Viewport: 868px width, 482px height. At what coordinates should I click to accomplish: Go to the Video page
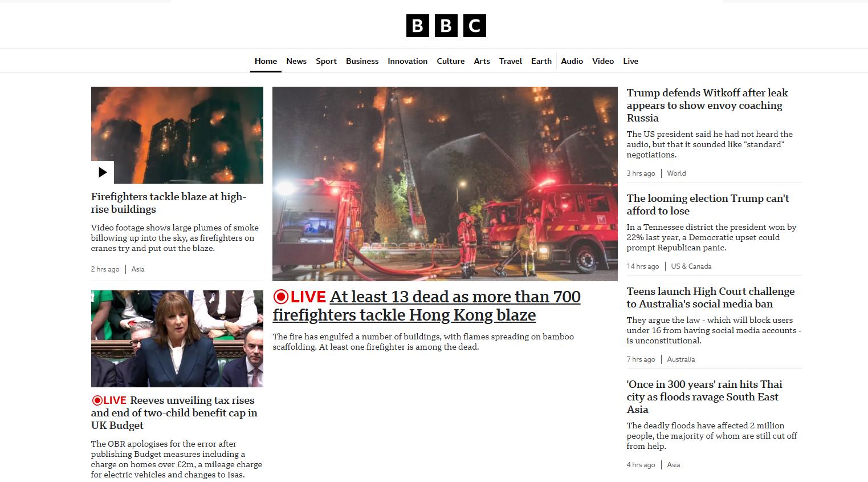pos(603,61)
